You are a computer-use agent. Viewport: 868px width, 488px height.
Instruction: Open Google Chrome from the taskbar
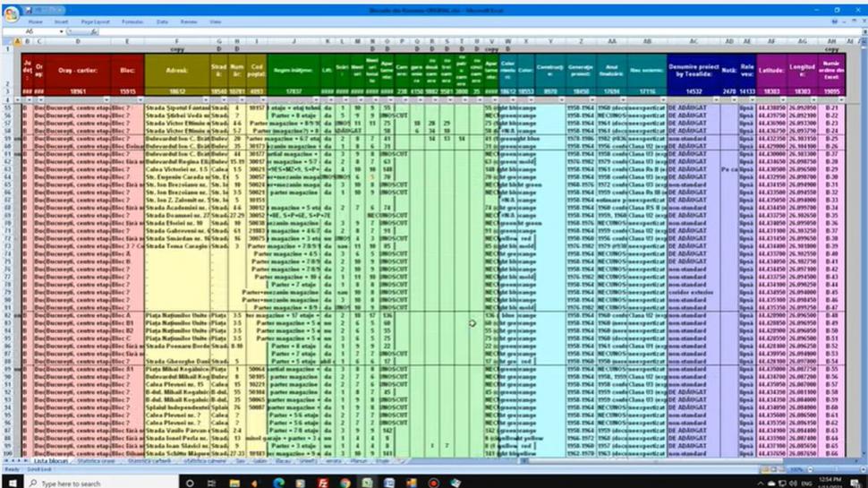pos(345,483)
